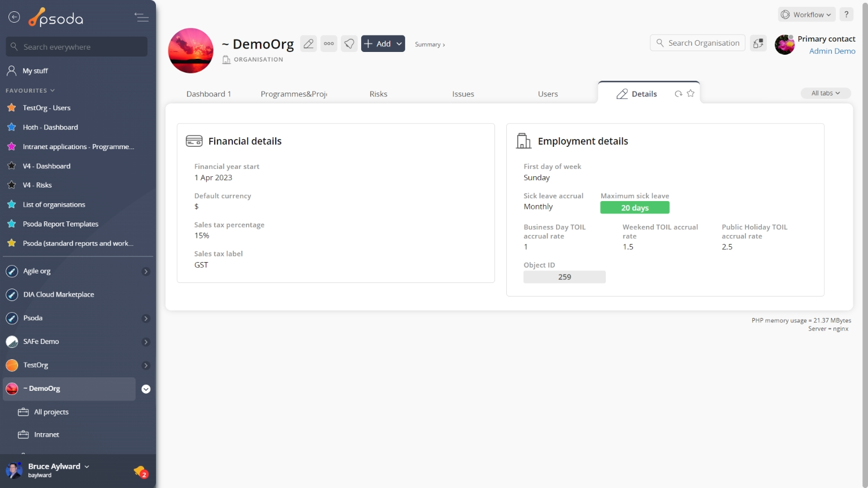The height and width of the screenshot is (488, 868).
Task: Click the organisation icon beside ORGANISATION label
Action: click(227, 59)
